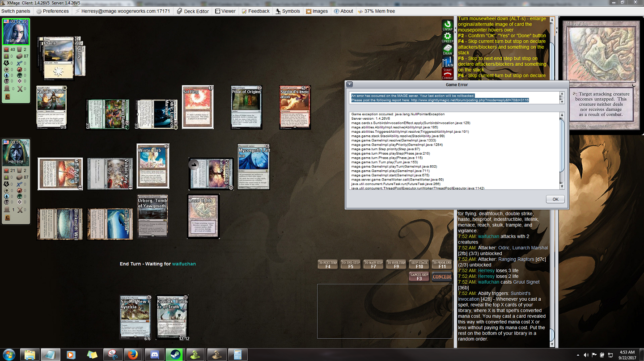Viewport: 644px width, 361px height.
Task: Open the Deck Editor menu item
Action: pyautogui.click(x=192, y=11)
